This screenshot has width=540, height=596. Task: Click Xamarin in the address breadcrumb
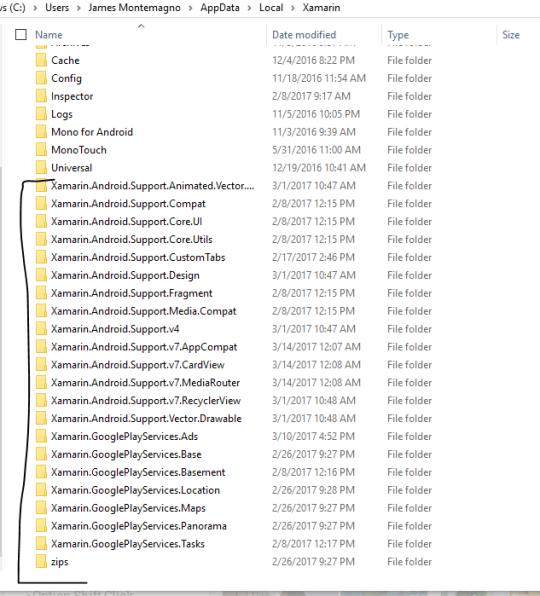(x=321, y=8)
